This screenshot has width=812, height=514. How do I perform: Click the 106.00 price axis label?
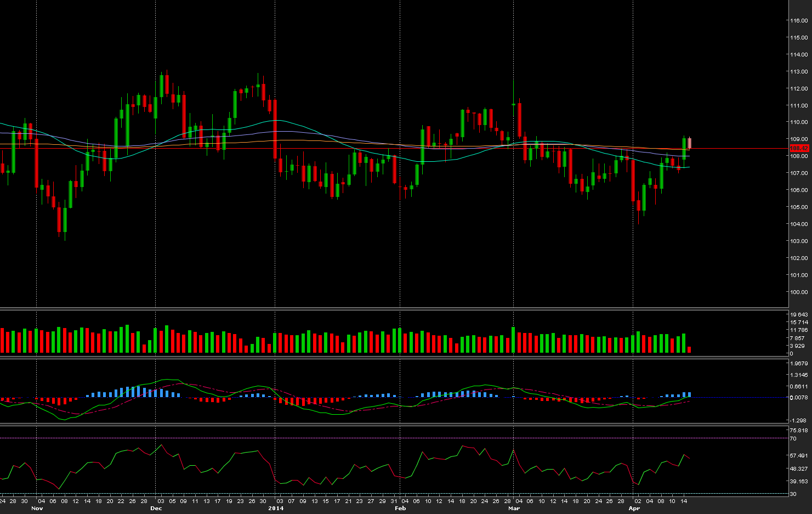pyautogui.click(x=799, y=190)
